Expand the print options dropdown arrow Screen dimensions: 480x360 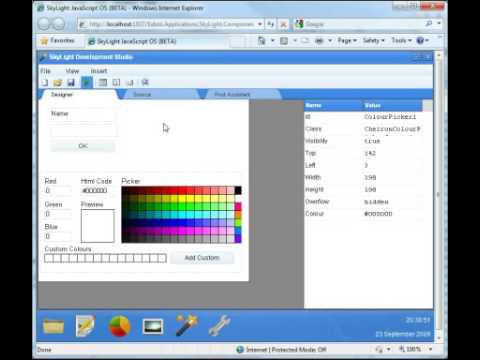[x=330, y=41]
